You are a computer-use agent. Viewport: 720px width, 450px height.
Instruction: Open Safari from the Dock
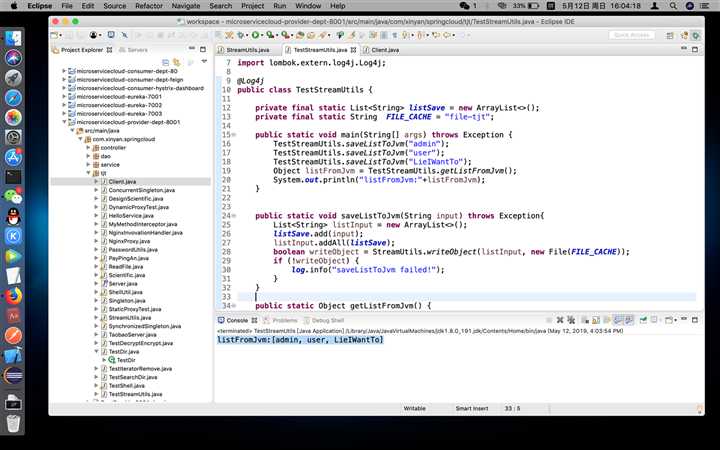pos(13,98)
